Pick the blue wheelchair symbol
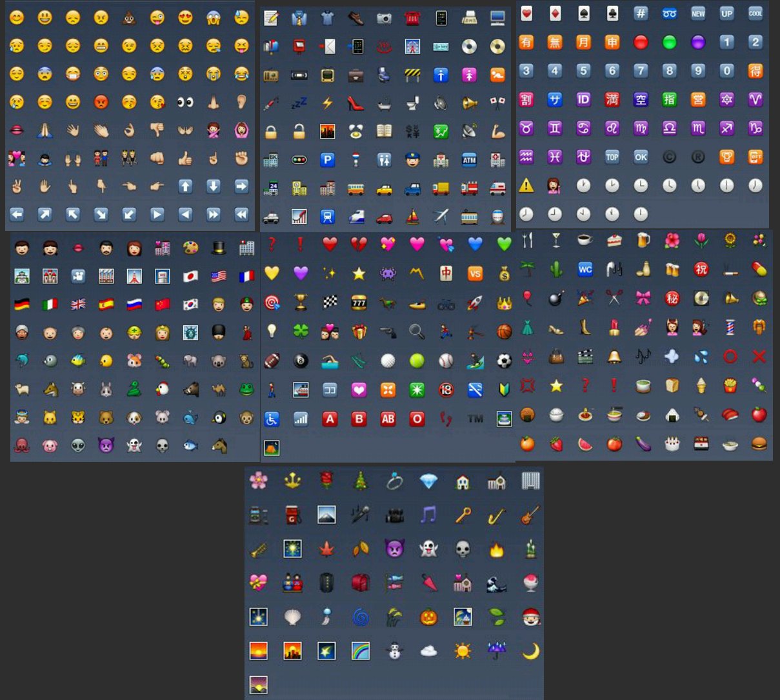This screenshot has width=780, height=700. [272, 419]
